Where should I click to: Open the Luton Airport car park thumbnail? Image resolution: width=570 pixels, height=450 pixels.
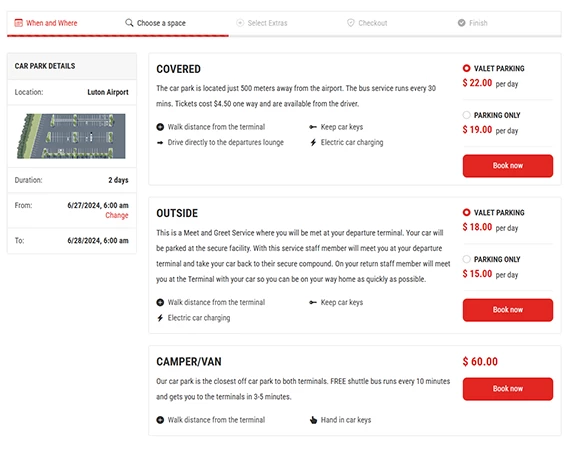pyautogui.click(x=71, y=136)
